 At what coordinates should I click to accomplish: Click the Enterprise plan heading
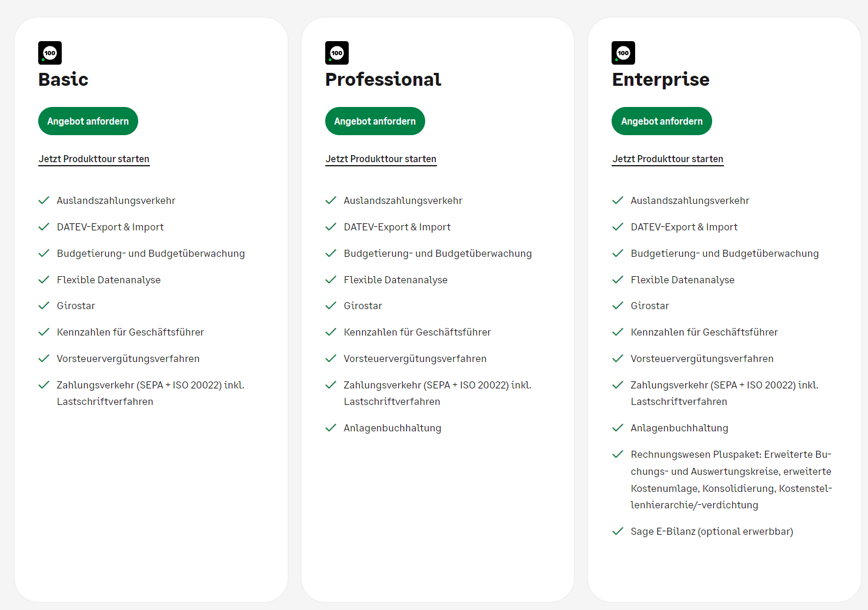660,79
